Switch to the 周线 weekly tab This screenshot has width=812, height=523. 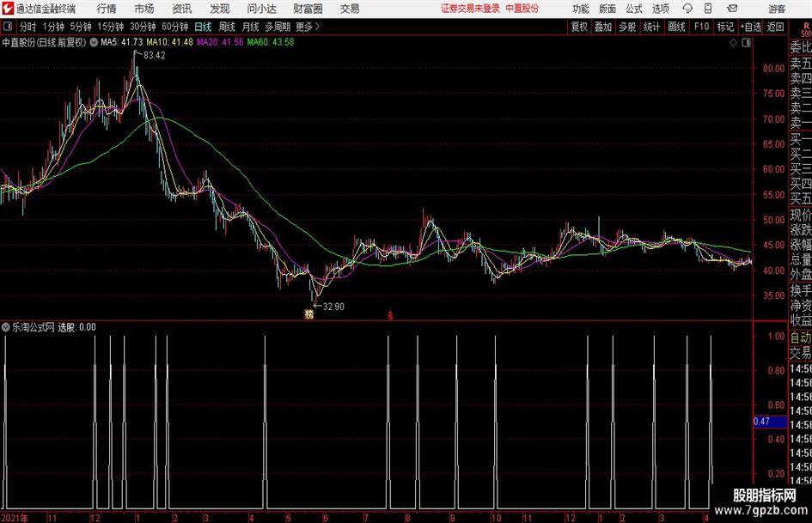click(x=227, y=27)
